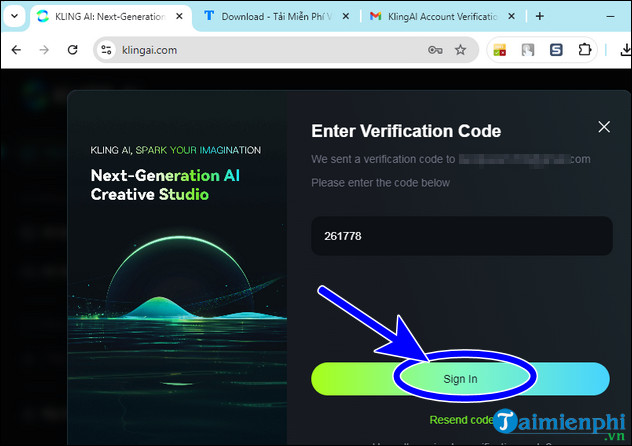Image resolution: width=632 pixels, height=446 pixels.
Task: Open the Extensions puzzle menu
Action: click(x=584, y=50)
